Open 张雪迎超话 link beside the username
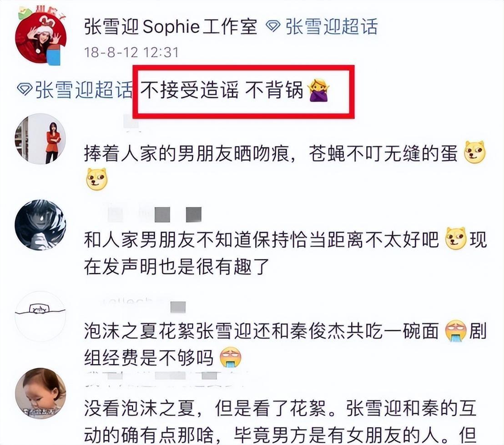504x445 pixels. (332, 26)
